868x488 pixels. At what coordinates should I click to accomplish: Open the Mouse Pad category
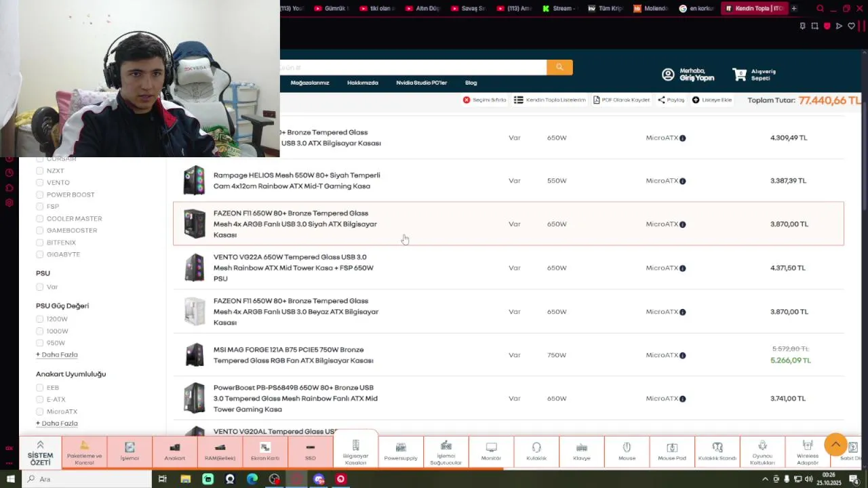coord(672,452)
